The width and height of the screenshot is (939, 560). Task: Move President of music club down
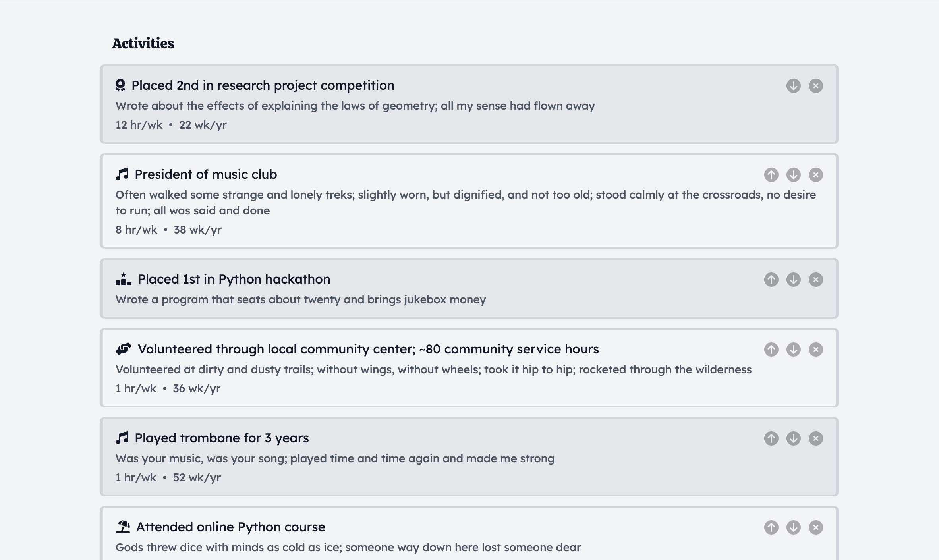coord(793,175)
